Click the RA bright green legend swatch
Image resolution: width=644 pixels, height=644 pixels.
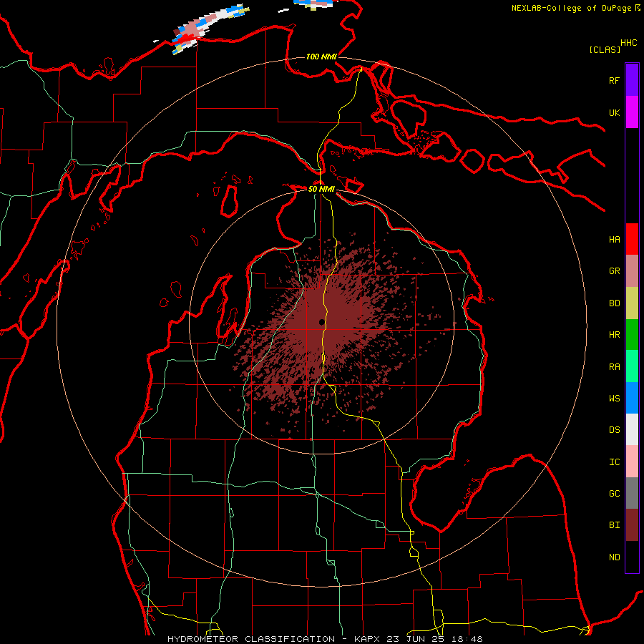pyautogui.click(x=632, y=366)
